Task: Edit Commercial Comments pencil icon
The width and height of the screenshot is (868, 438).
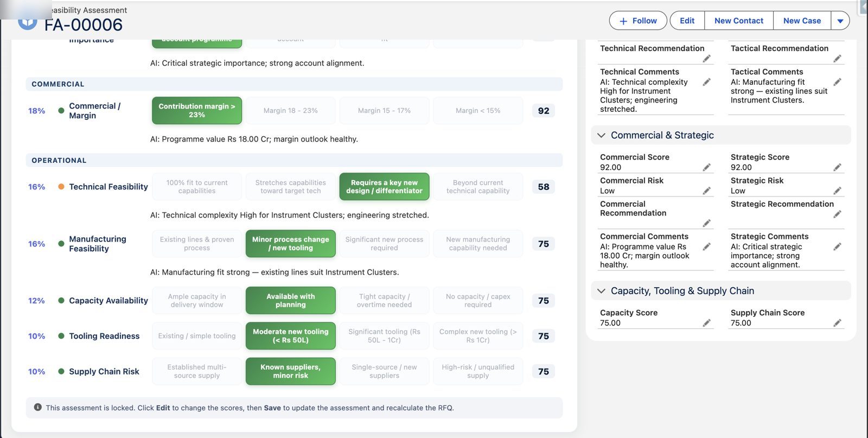Action: point(706,246)
